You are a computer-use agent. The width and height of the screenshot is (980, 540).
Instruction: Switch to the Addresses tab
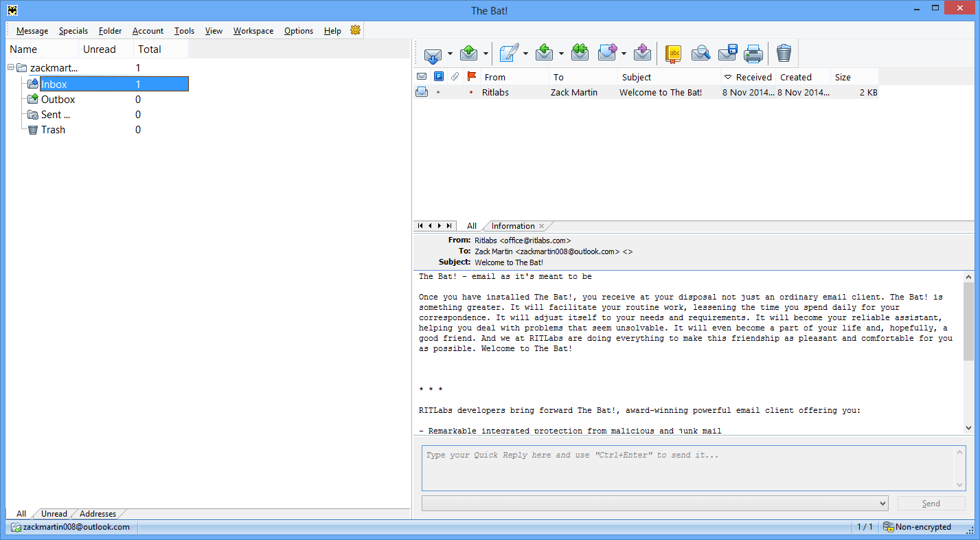click(x=98, y=514)
